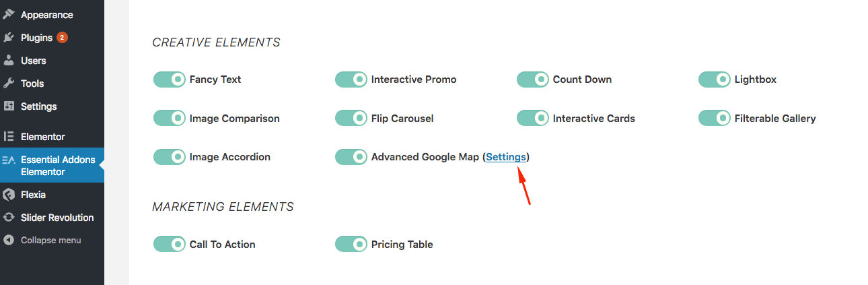Click the Appearance paintbrush icon
This screenshot has width=868, height=285.
tap(9, 14)
